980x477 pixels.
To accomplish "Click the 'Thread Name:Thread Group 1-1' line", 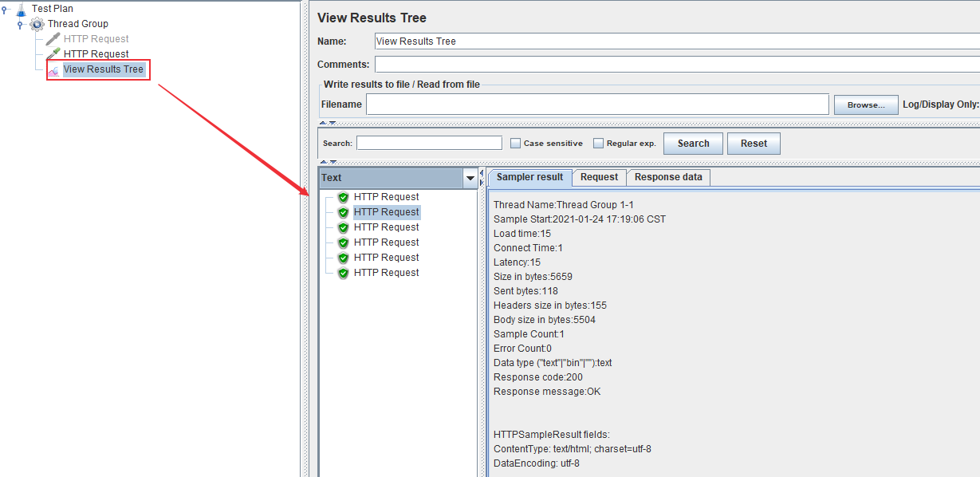I will click(x=564, y=205).
